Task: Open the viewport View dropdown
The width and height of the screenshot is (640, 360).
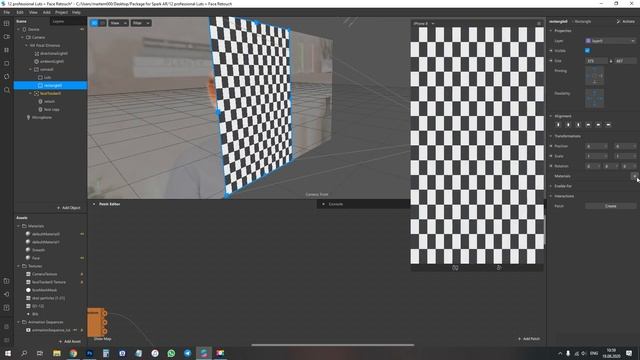Action: 118,23
